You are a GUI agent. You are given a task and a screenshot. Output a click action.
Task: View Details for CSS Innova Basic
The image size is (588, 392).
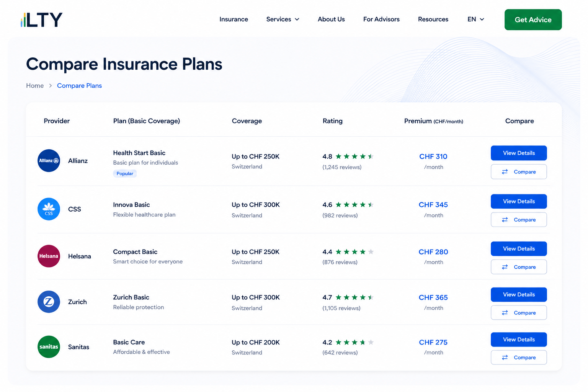click(519, 201)
